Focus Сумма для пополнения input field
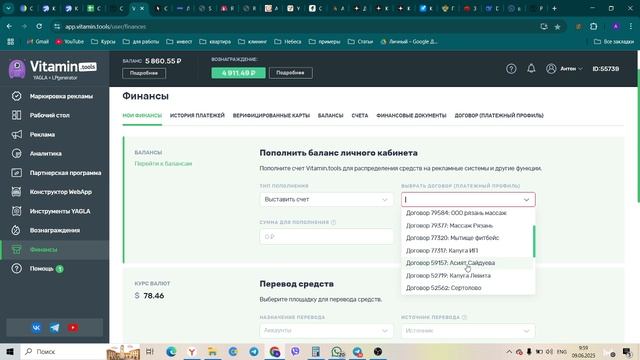The width and height of the screenshot is (640, 360). (326, 237)
